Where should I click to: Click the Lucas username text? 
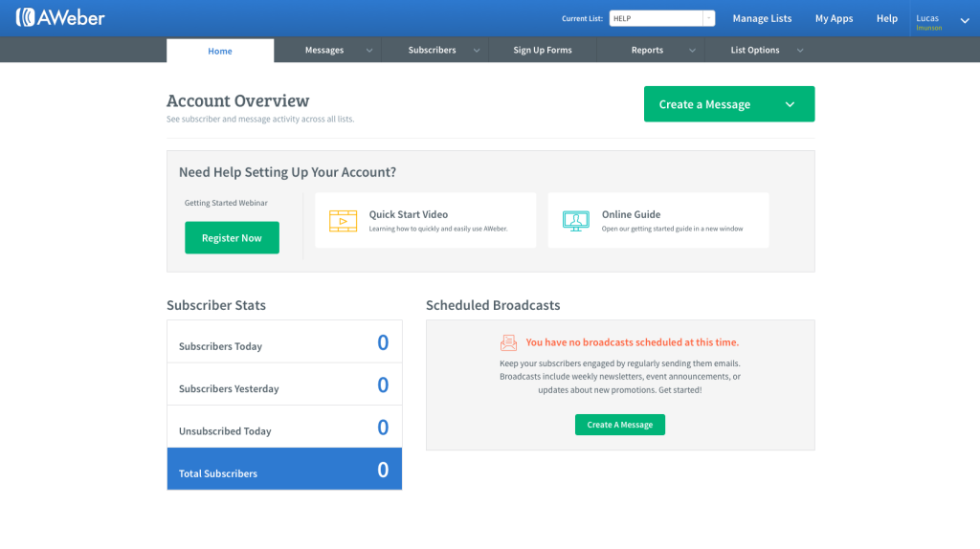[927, 18]
